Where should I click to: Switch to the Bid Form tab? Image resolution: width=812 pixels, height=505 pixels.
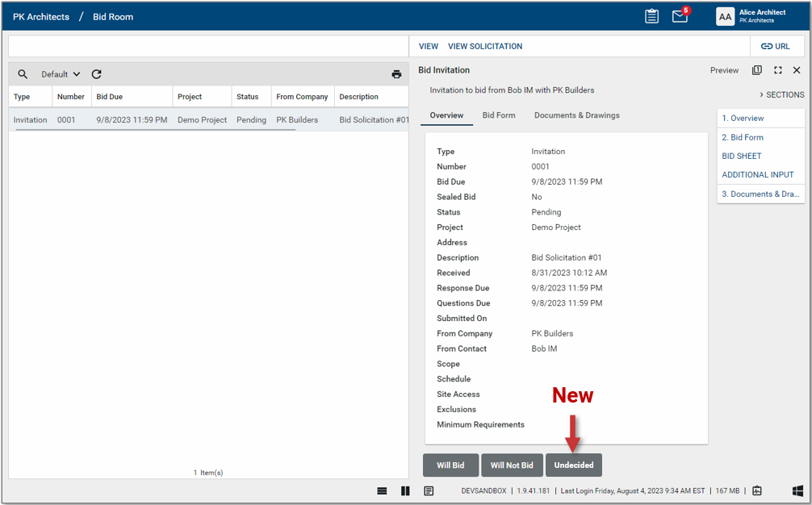(498, 115)
